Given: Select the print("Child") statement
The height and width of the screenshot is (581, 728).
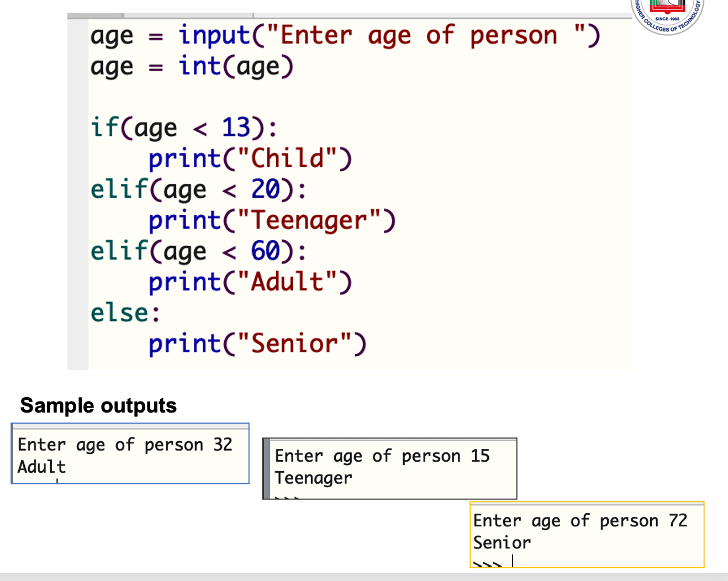Looking at the screenshot, I should [250, 159].
